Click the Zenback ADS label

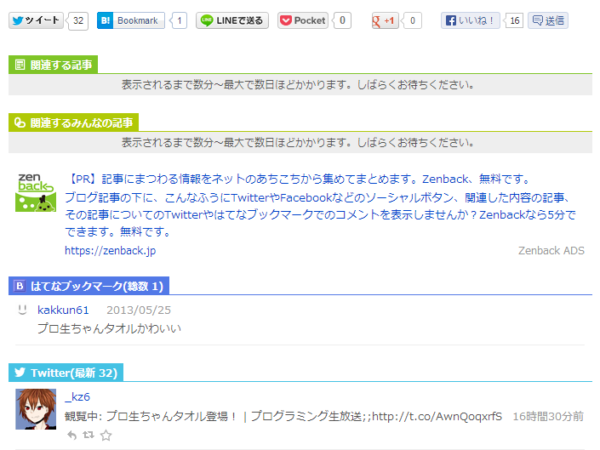tap(551, 251)
